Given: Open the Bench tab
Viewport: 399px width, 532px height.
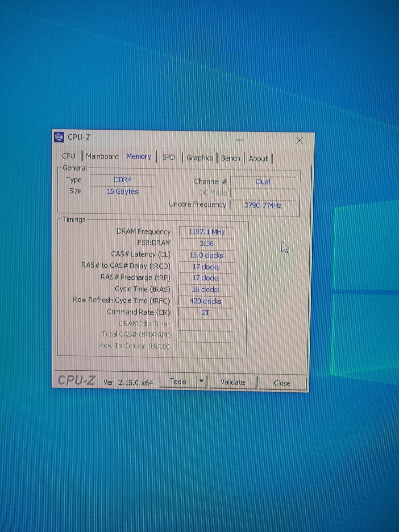Looking at the screenshot, I should coord(230,158).
